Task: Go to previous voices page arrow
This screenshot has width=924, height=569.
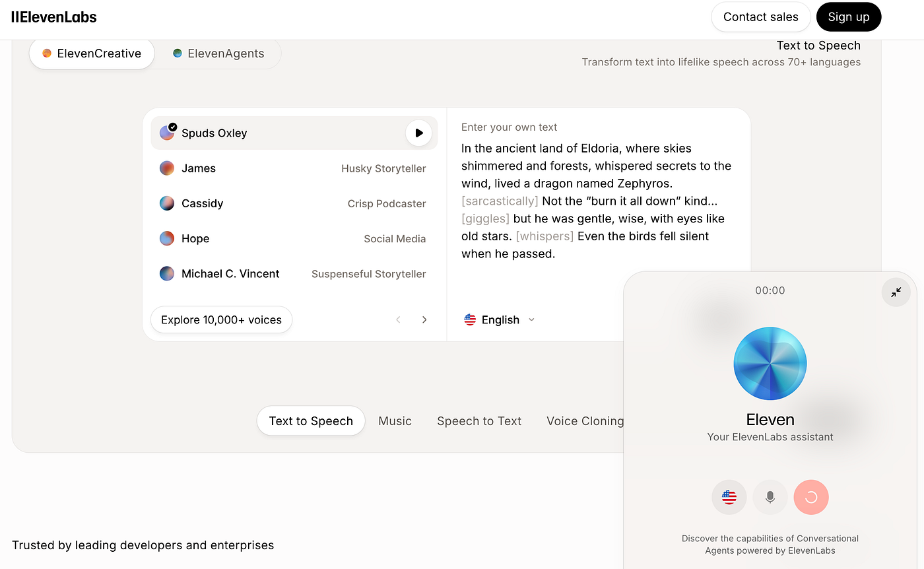Action: click(x=398, y=319)
